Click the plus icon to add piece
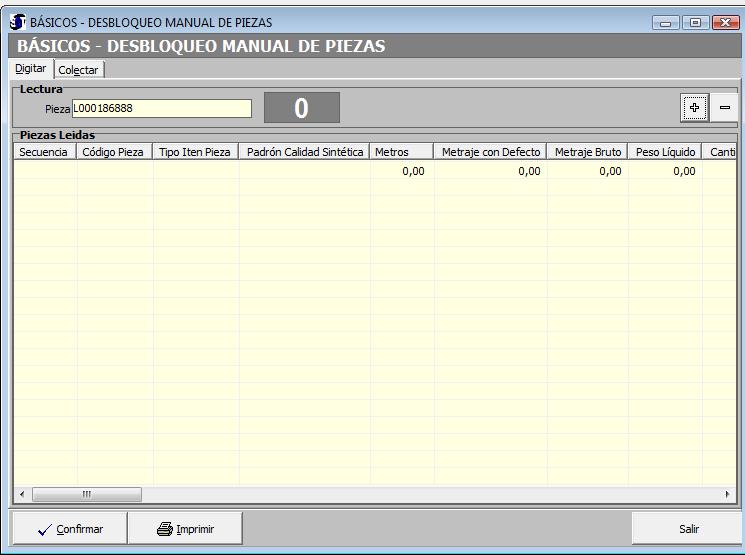The height and width of the screenshot is (555, 745). [695, 107]
